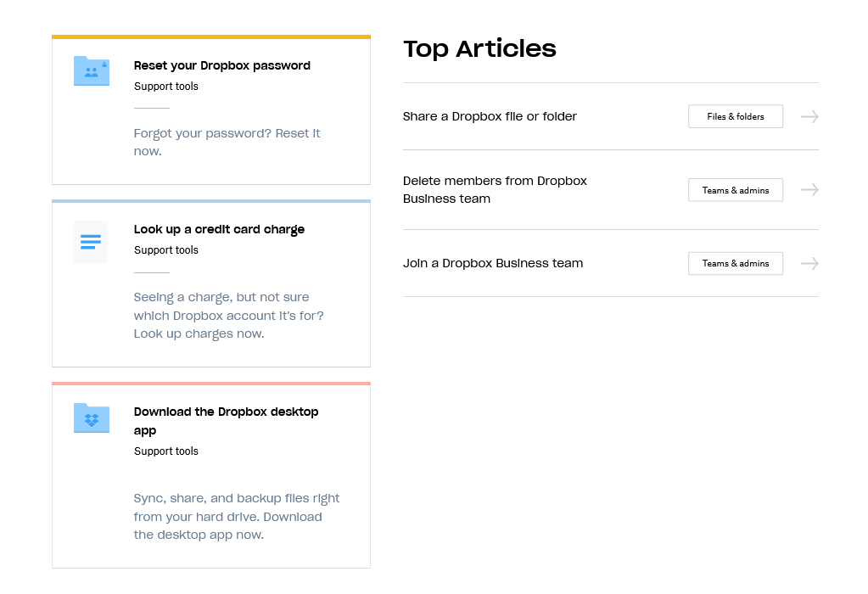Screen dimensions: 868x594
Task: Click the arrow next to join team article
Action: click(x=809, y=263)
